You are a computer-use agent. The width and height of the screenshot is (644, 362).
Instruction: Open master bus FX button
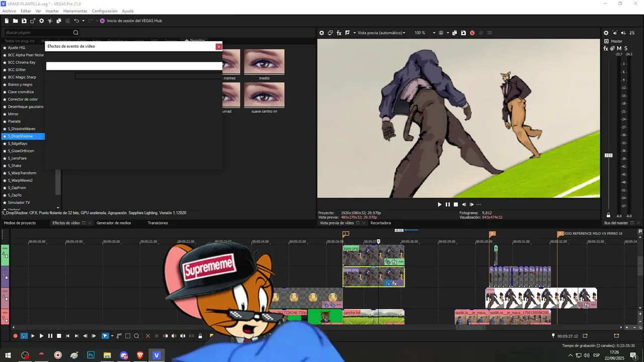[x=606, y=48]
